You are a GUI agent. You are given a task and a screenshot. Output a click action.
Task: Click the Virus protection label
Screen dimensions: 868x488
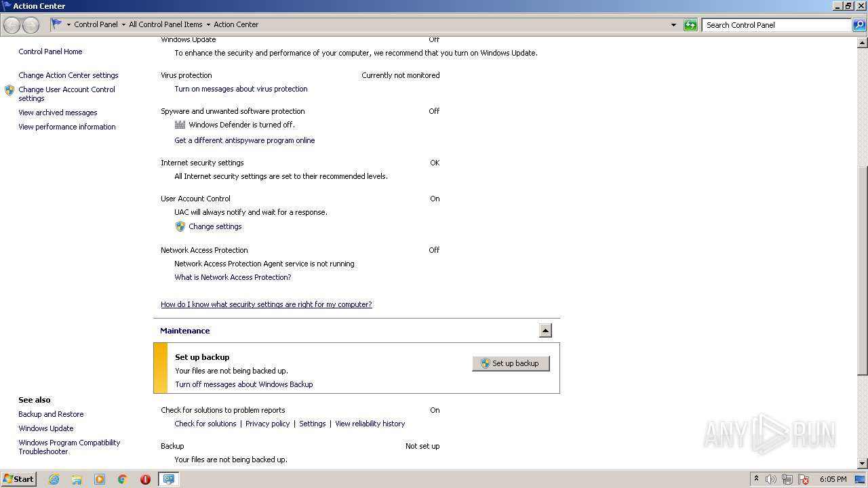coord(186,75)
